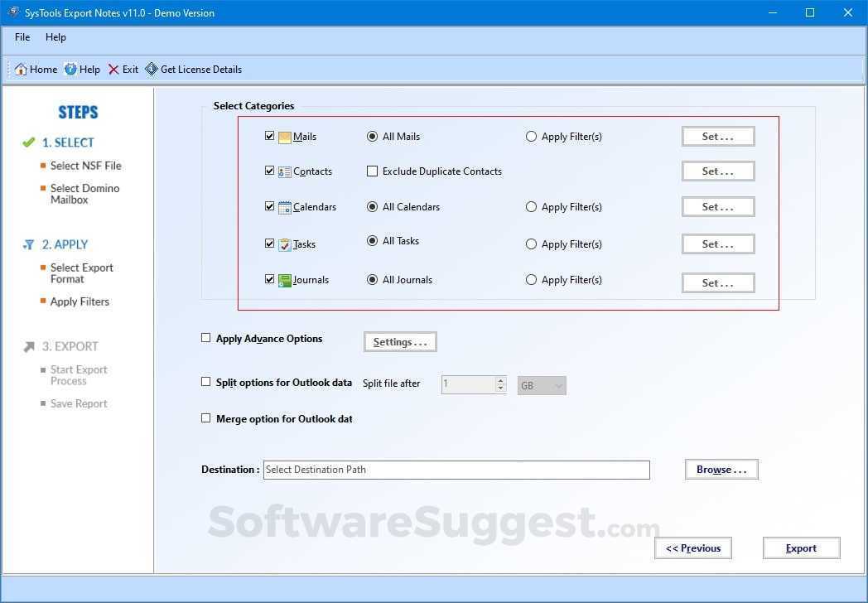Image resolution: width=868 pixels, height=603 pixels.
Task: Select the Contacts card icon
Action: tap(284, 171)
